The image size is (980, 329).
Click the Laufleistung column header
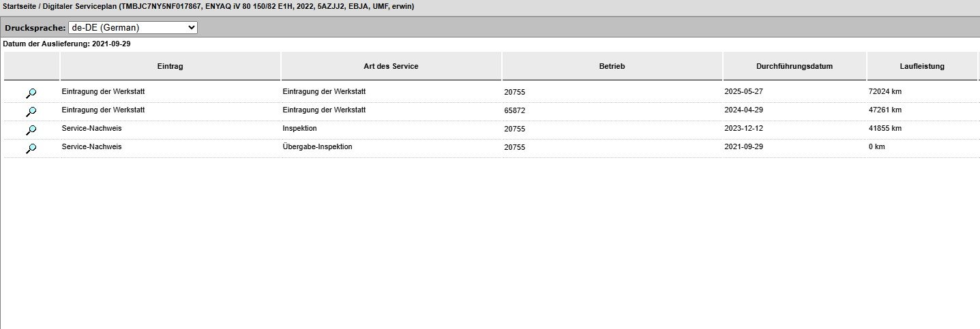coord(922,66)
